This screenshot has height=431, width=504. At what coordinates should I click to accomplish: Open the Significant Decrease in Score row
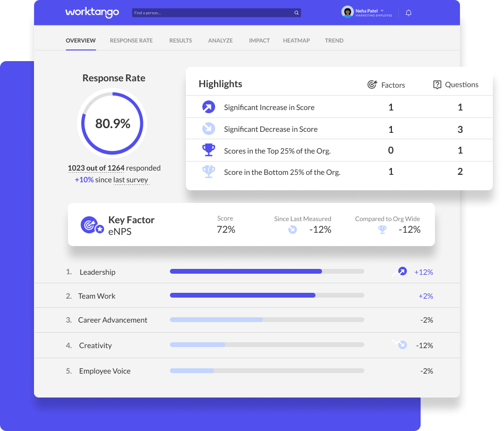tap(339, 129)
